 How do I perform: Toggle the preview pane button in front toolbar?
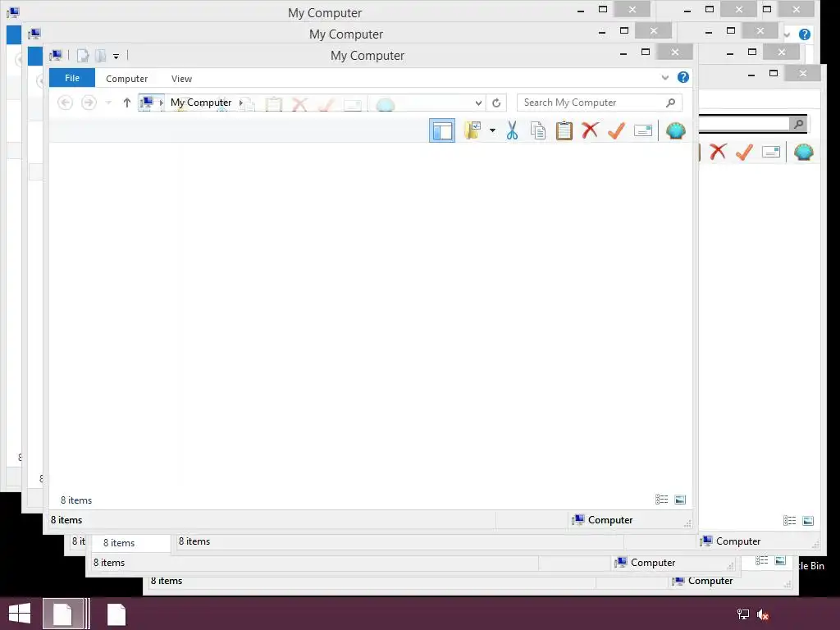442,130
